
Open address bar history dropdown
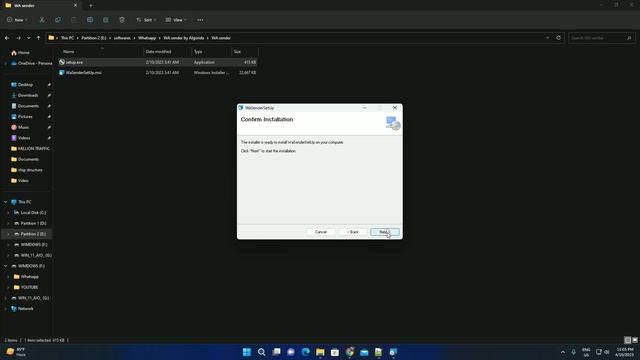[547, 38]
